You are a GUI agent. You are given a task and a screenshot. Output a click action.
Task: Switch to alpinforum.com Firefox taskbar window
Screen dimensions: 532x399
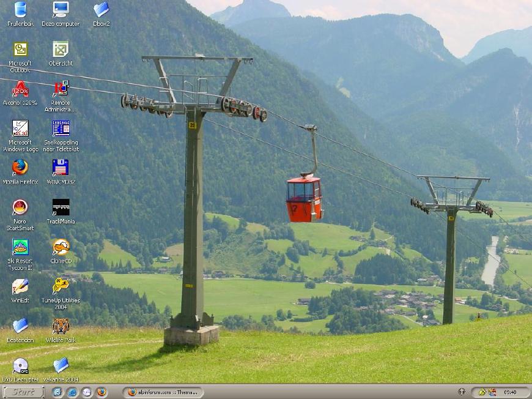pos(162,392)
